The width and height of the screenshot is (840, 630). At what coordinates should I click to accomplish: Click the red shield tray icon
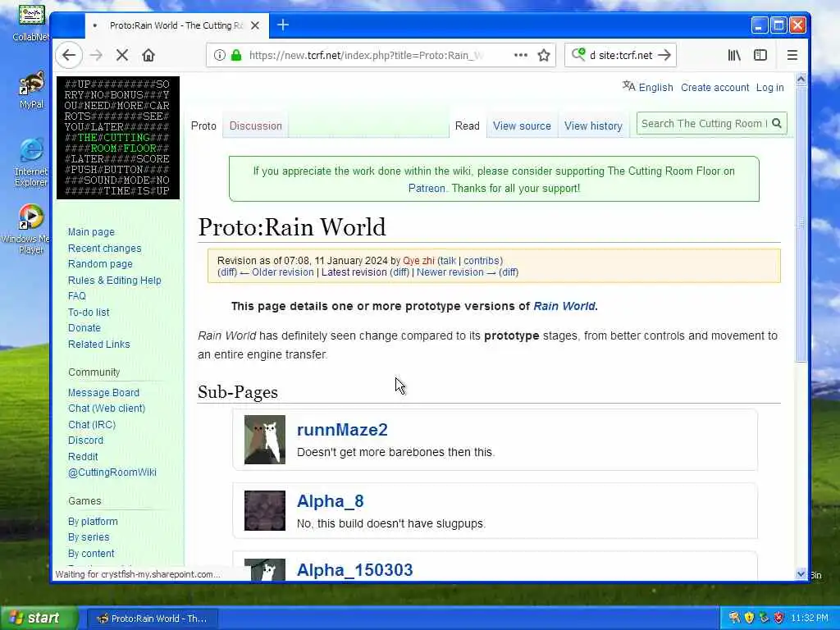click(x=779, y=619)
